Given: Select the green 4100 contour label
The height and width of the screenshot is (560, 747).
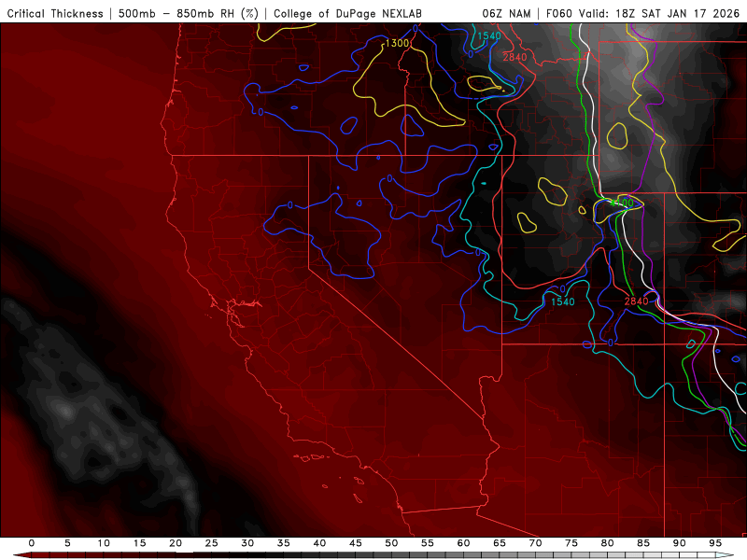Looking at the screenshot, I should tap(623, 203).
